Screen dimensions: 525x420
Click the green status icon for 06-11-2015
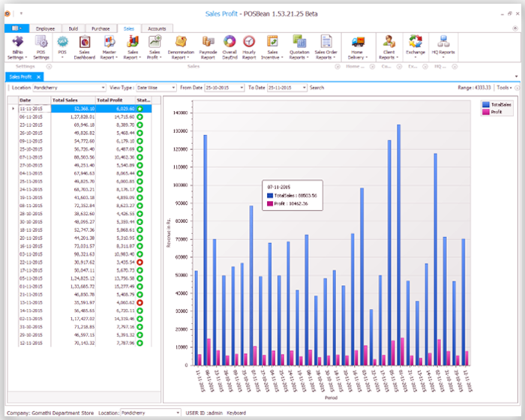140,117
